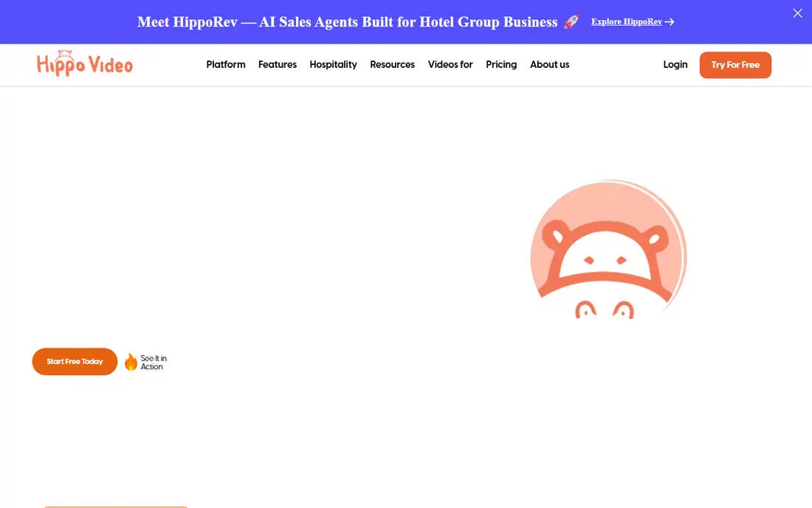Open the Platform menu
This screenshot has height=508, width=812.
click(x=226, y=65)
